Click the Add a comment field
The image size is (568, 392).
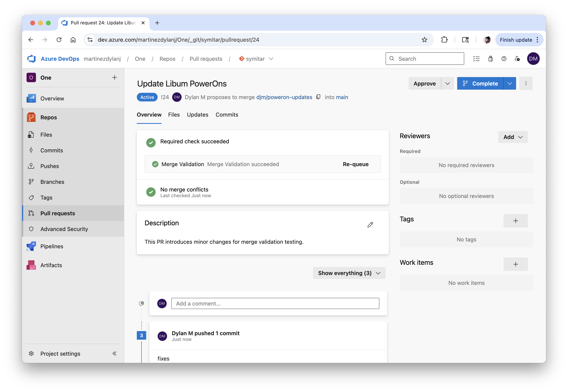click(x=275, y=304)
